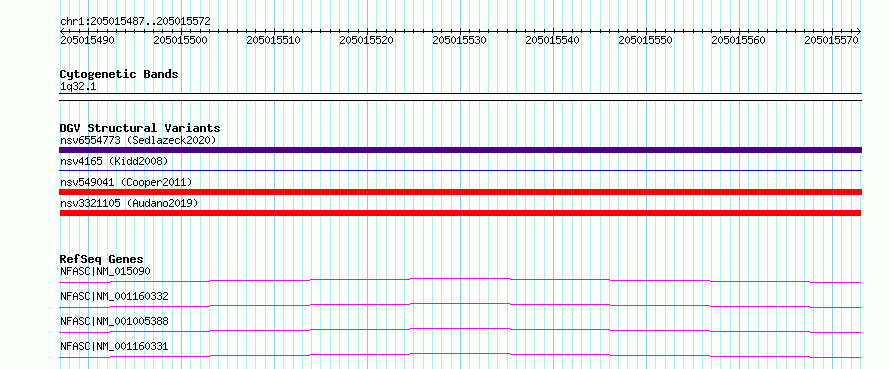Screen dimensions: 890x369
Task: Open NFASC|NM_001160332 transcript label
Action: (x=114, y=296)
